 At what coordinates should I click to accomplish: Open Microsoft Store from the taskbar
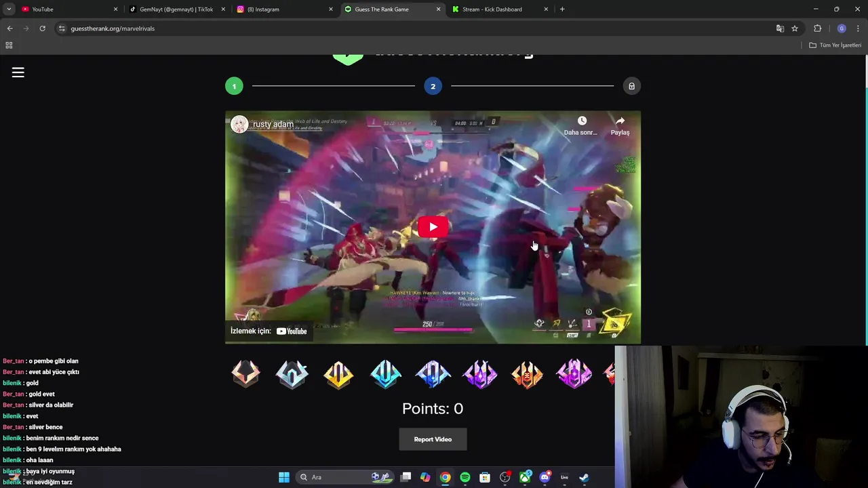pos(485,477)
